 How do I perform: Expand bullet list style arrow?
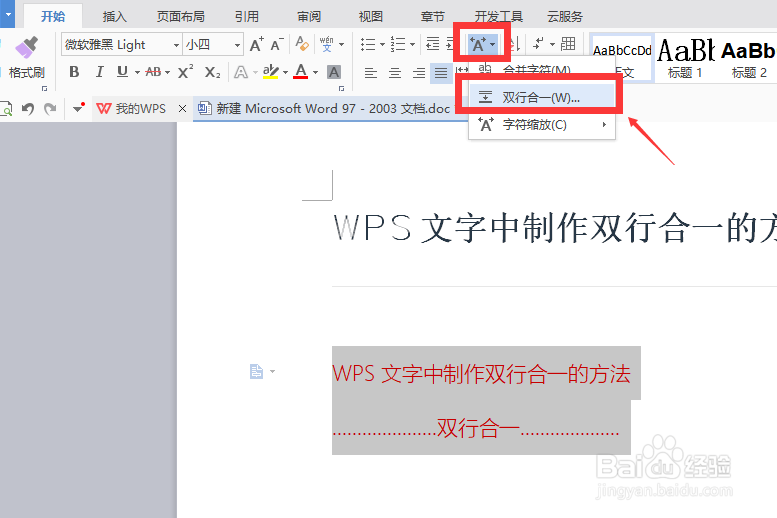(382, 45)
